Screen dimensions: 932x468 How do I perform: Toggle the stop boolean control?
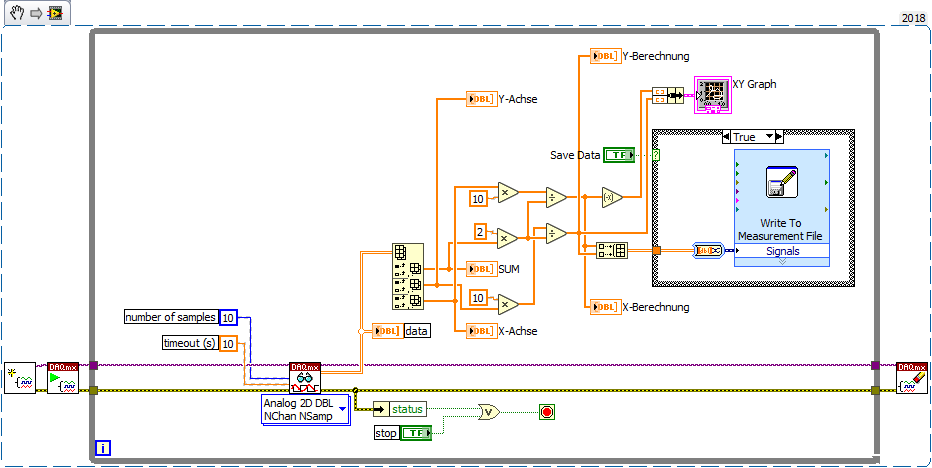click(416, 433)
